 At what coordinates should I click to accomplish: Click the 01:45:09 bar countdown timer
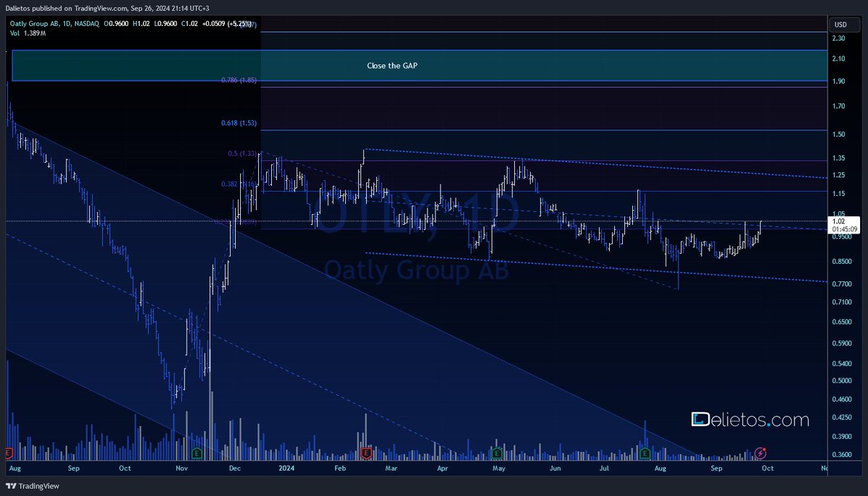[x=844, y=229]
